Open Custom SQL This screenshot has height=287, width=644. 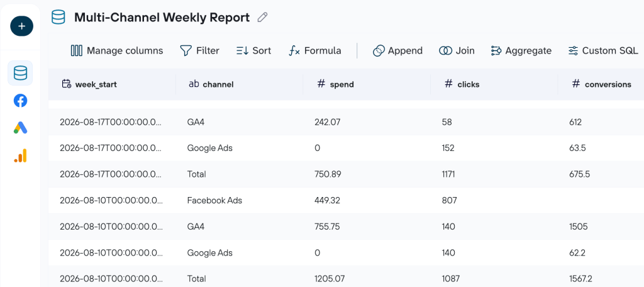[x=603, y=50]
